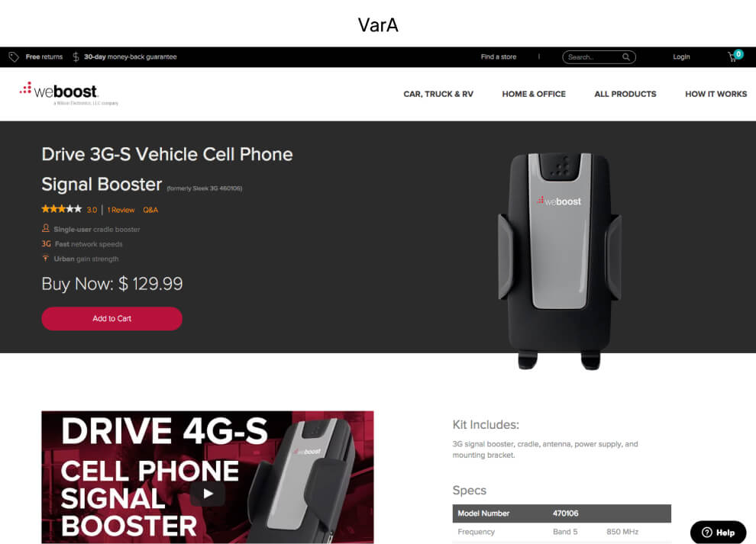Open All Products menu

tap(625, 94)
